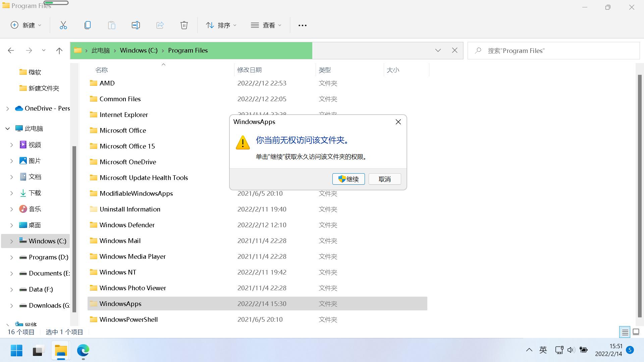Open the See more options ellipsis
This screenshot has height=362, width=644.
[302, 25]
